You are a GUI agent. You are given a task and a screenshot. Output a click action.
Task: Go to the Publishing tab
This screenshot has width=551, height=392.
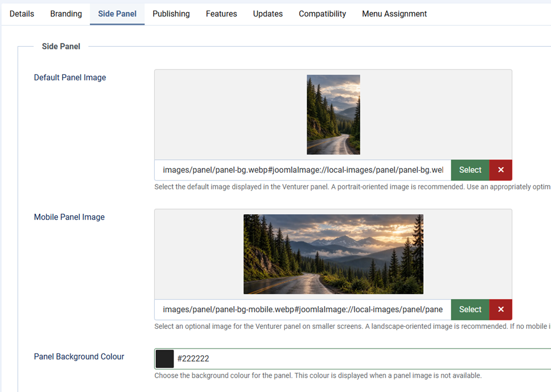pyautogui.click(x=171, y=14)
